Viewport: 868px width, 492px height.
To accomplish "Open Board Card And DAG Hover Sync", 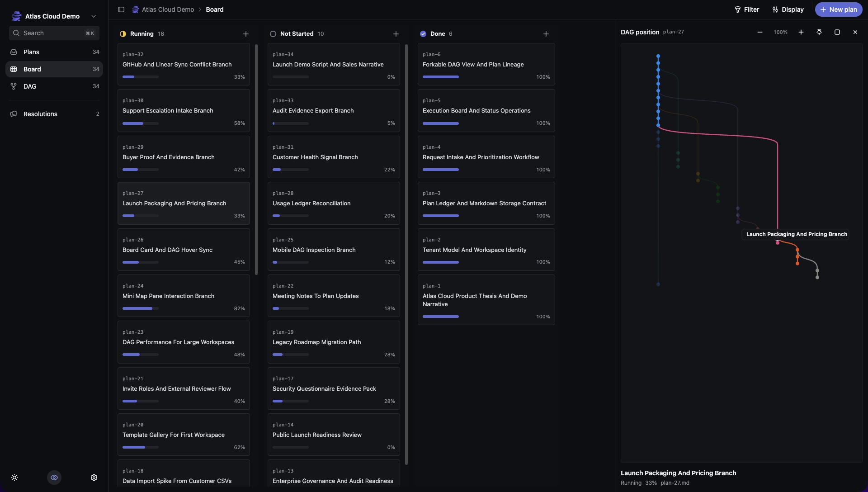I will pos(184,250).
